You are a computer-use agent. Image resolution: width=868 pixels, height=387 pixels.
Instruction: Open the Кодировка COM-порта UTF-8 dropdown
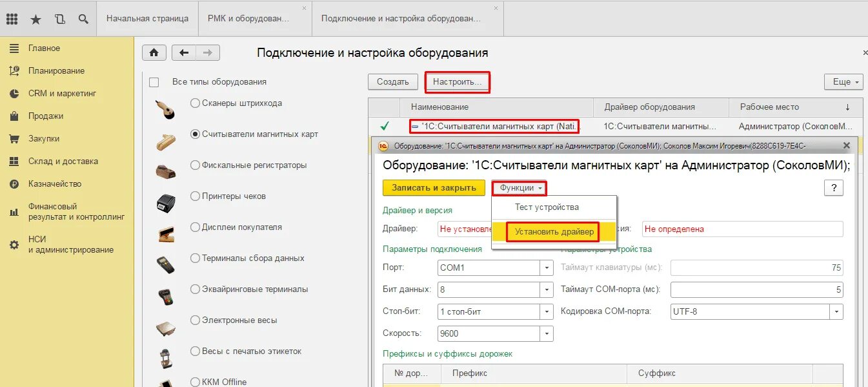[x=836, y=311]
